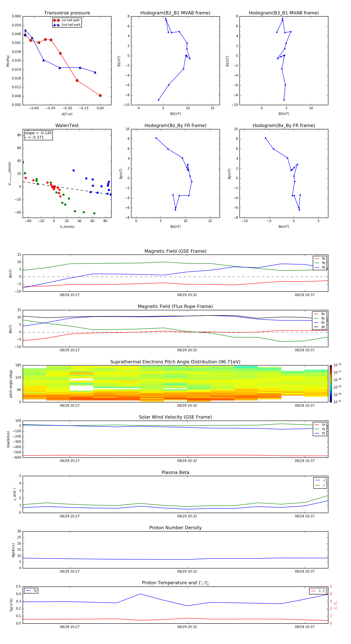Click the 'Proton Temperature and Te/Tp' title

tap(175, 583)
